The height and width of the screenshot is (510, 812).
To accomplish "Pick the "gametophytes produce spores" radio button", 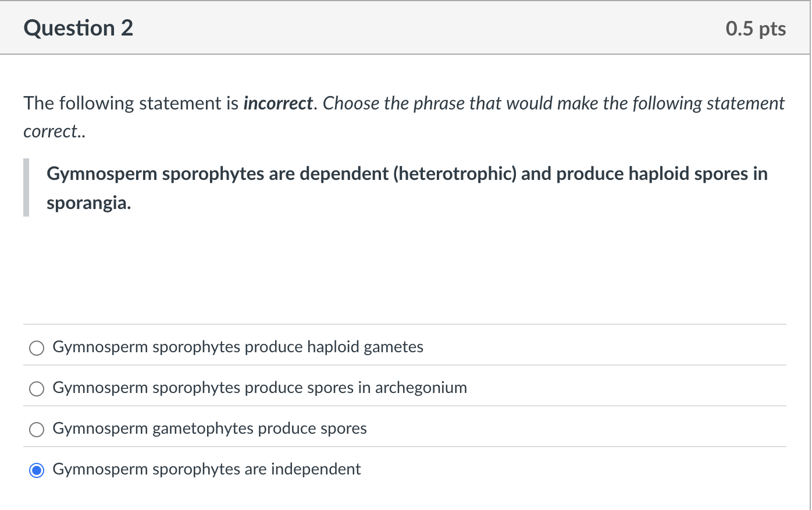I will (x=37, y=430).
